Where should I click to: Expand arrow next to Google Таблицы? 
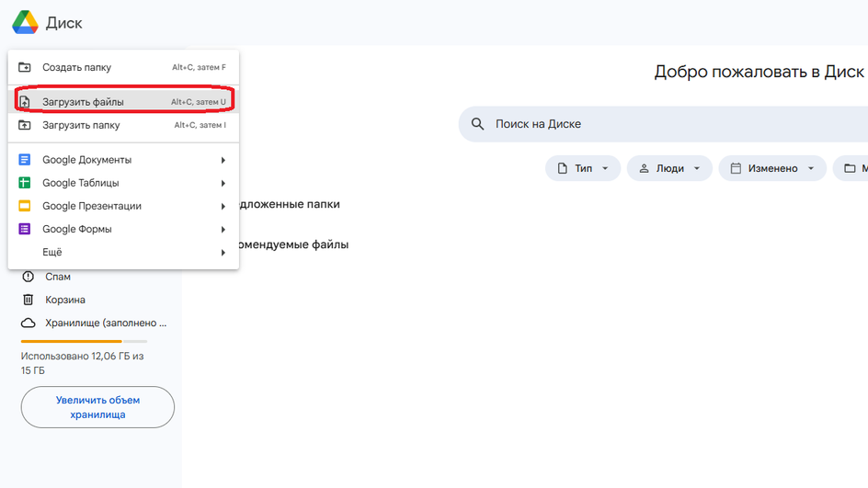223,183
